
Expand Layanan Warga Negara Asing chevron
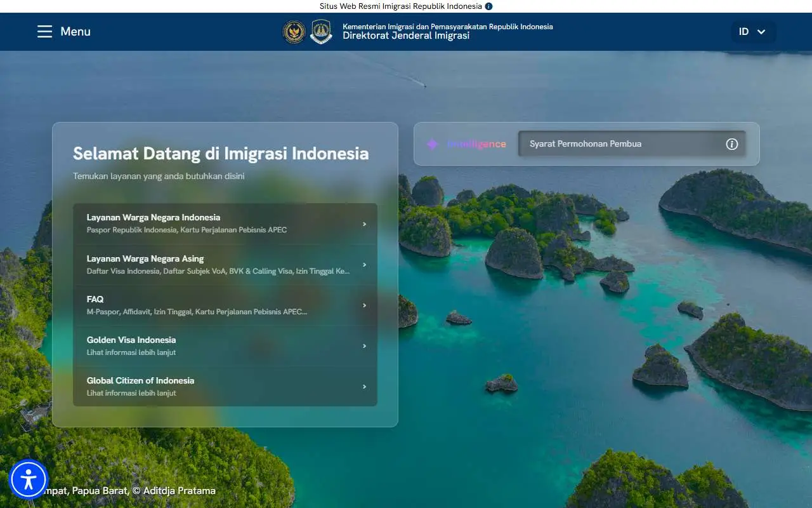(x=364, y=265)
